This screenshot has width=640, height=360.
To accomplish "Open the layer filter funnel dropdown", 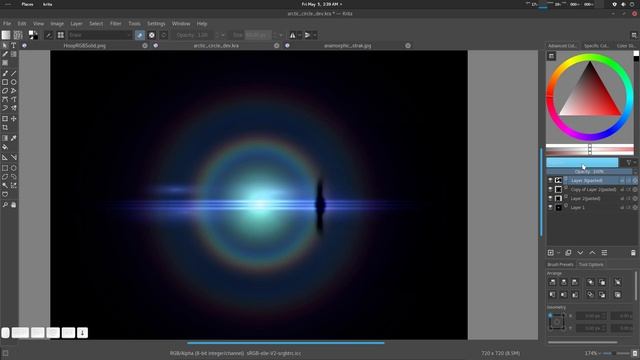I will (x=630, y=163).
